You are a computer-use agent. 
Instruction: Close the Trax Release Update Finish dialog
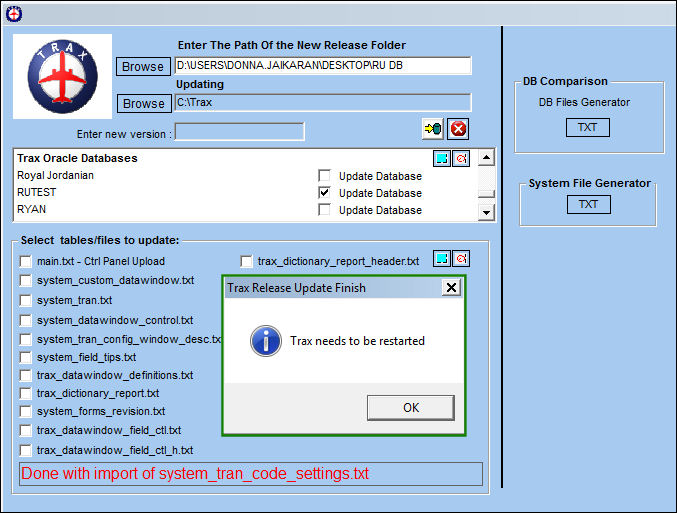tap(451, 288)
